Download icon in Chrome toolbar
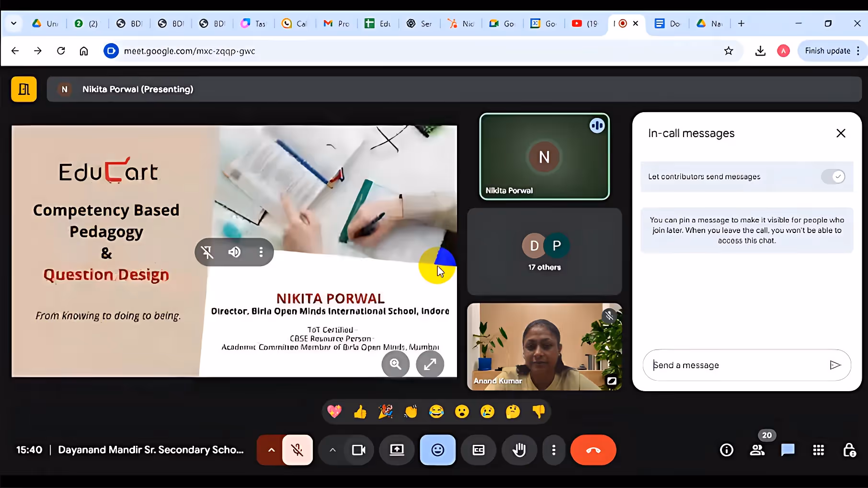 (760, 51)
